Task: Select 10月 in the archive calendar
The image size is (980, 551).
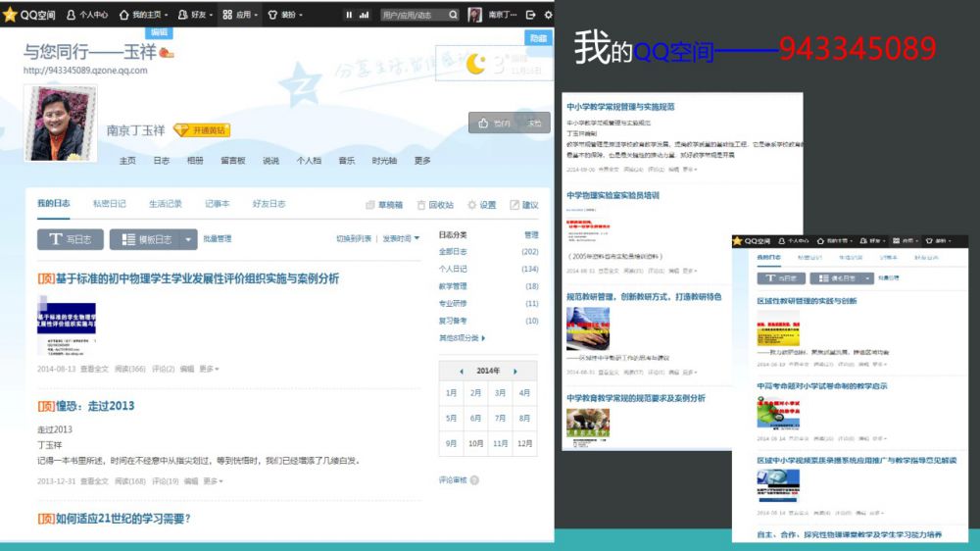Action: click(x=475, y=443)
